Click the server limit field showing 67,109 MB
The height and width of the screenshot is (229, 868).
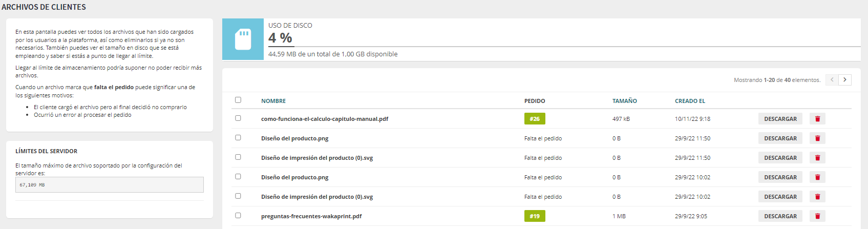[x=110, y=185]
